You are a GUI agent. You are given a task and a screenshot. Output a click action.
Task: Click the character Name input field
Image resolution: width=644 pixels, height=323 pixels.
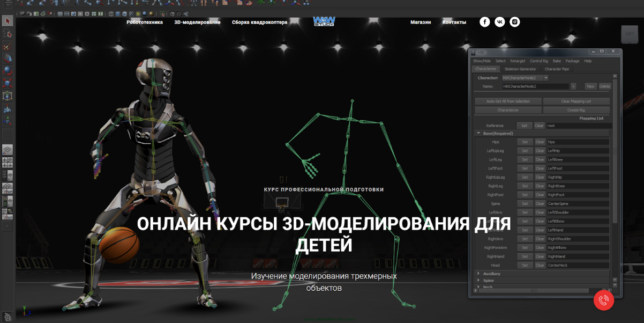(x=535, y=86)
